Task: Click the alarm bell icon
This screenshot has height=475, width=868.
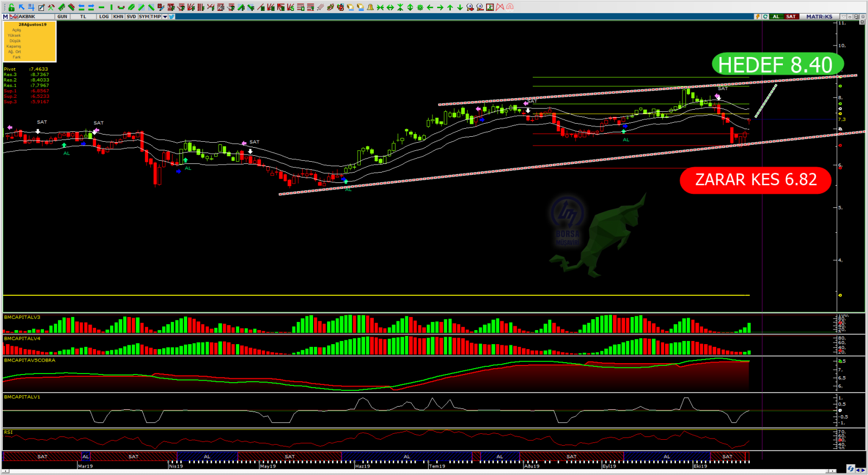Action: tap(370, 7)
